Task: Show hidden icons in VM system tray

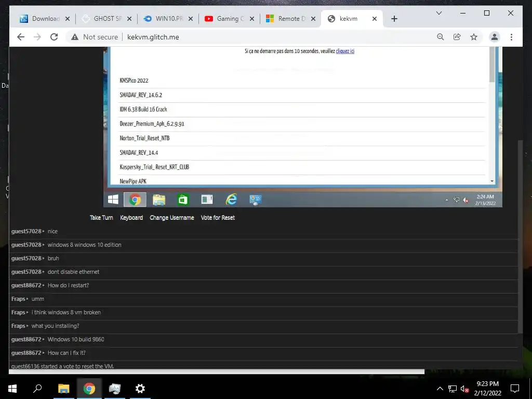Action: tap(447, 200)
